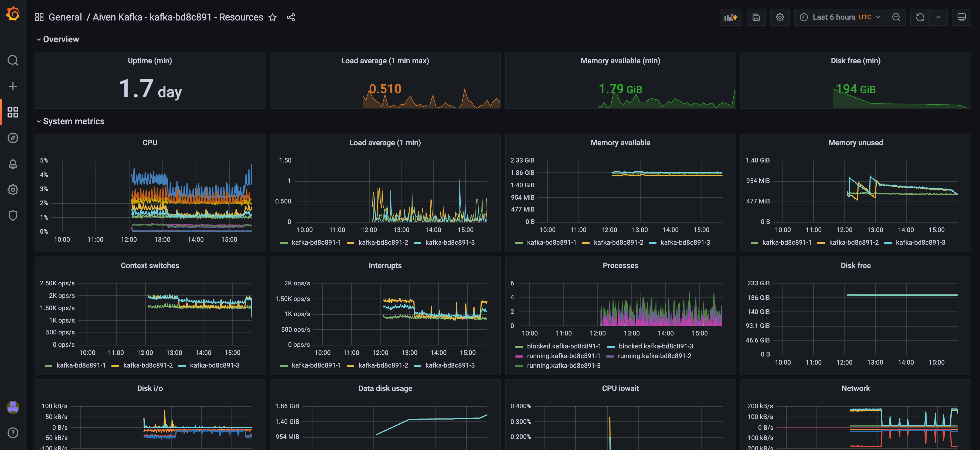Viewport: 980px width, 450px height.
Task: Save dashboard using the disk icon
Action: pyautogui.click(x=756, y=18)
